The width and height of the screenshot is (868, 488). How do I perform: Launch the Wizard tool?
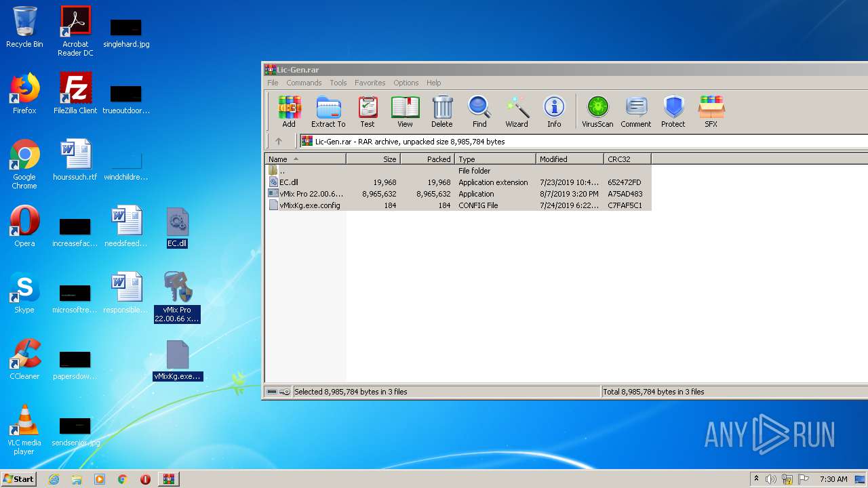click(517, 112)
